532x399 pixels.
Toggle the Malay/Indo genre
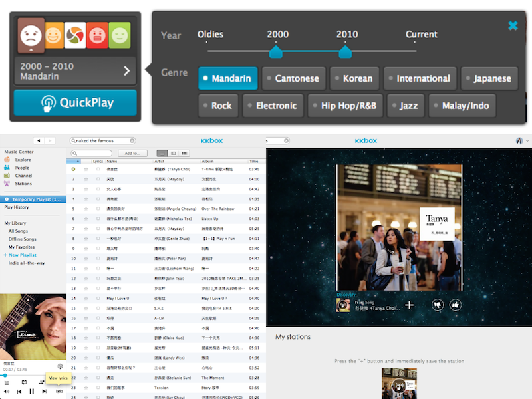point(462,106)
